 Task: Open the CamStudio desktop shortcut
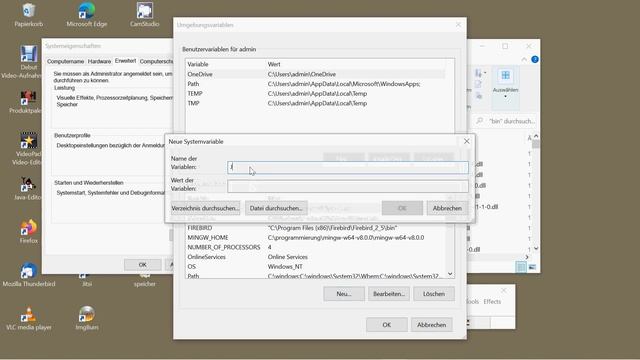(x=144, y=15)
